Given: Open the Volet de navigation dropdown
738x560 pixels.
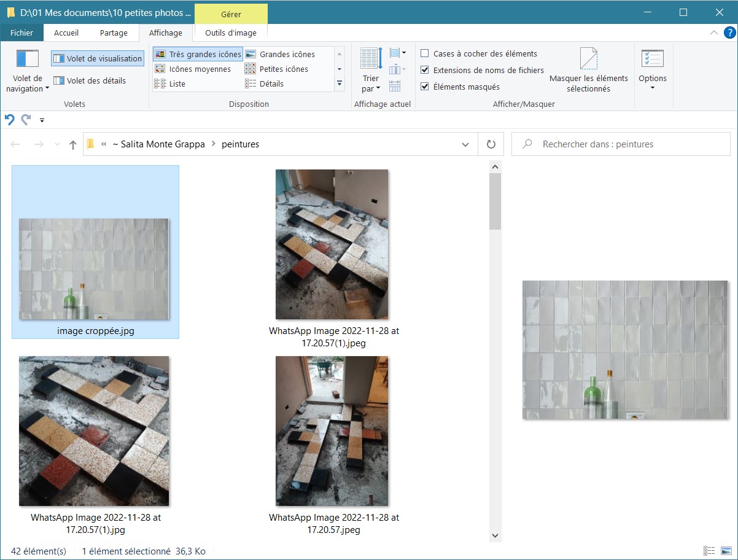Looking at the screenshot, I should tap(28, 72).
